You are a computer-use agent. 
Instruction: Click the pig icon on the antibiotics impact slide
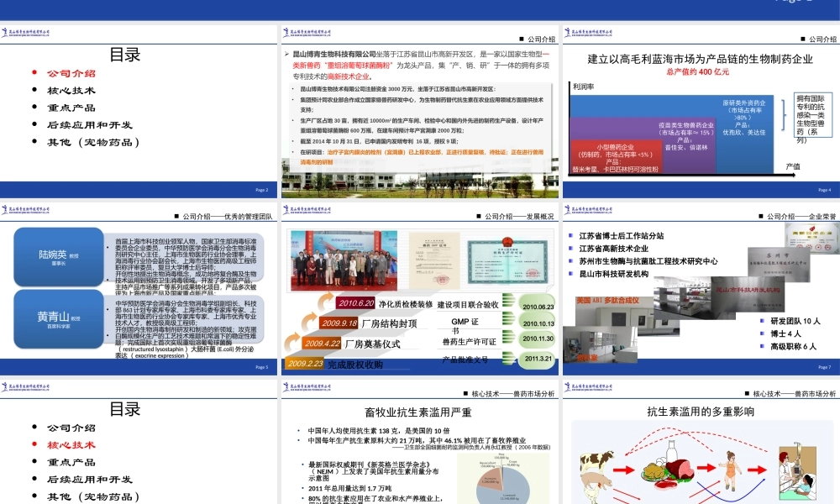pyautogui.click(x=594, y=483)
